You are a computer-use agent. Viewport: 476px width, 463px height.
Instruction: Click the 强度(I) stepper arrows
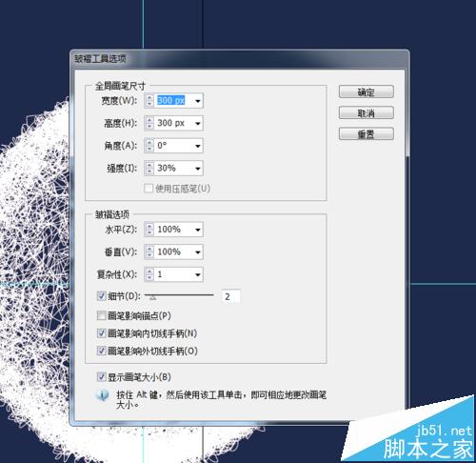pos(149,169)
